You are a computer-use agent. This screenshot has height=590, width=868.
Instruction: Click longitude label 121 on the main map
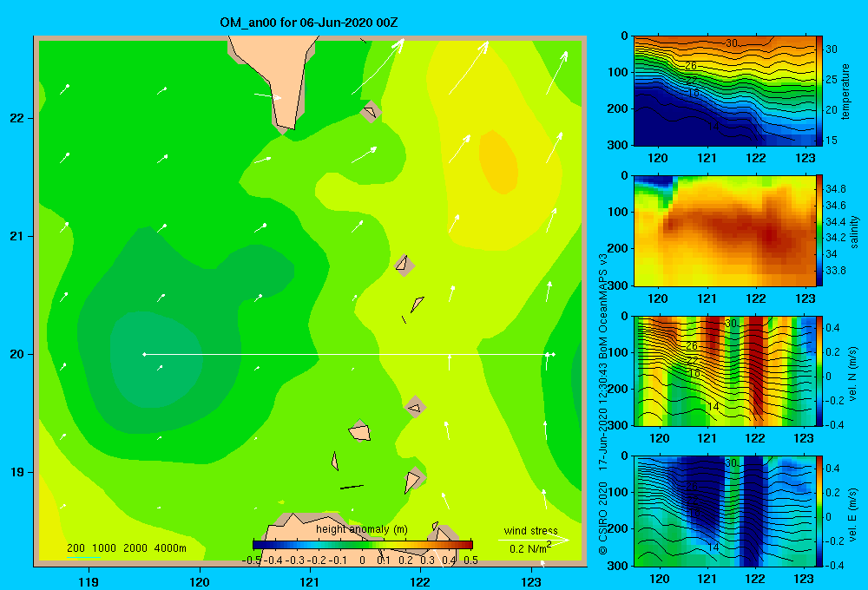coord(310,582)
